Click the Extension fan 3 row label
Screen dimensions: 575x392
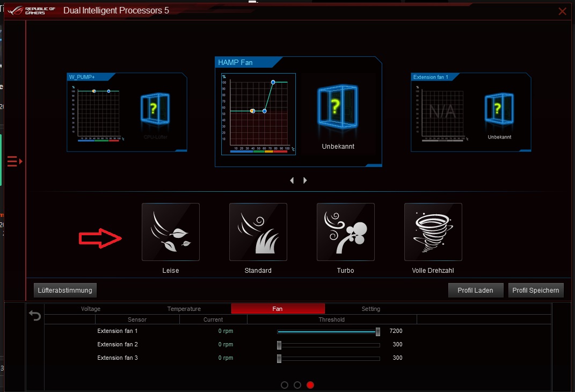[118, 358]
